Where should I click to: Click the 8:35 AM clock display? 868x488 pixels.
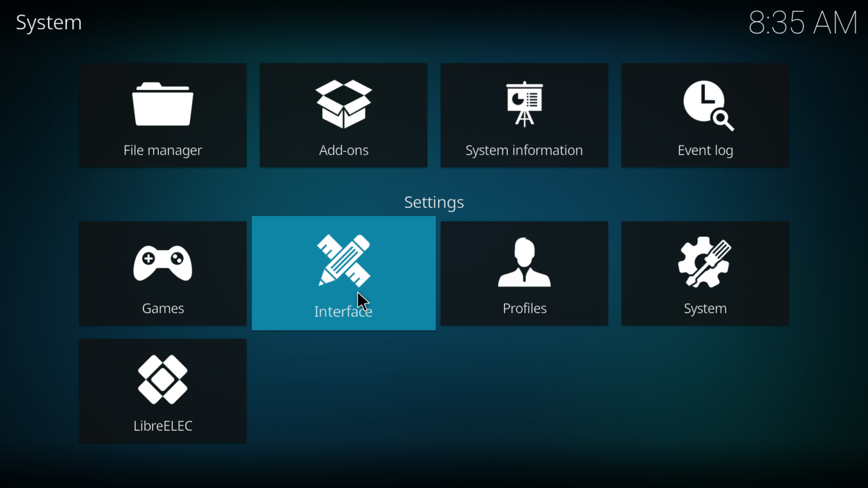(803, 24)
